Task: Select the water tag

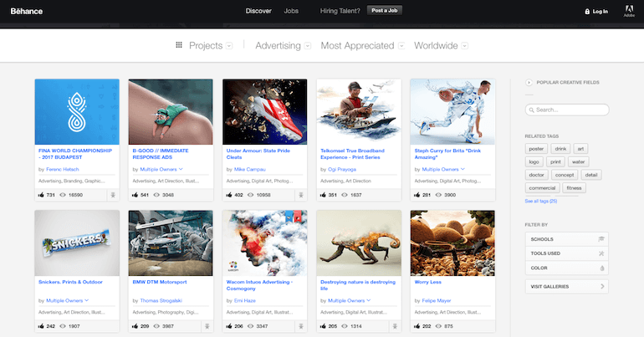Action: [578, 161]
